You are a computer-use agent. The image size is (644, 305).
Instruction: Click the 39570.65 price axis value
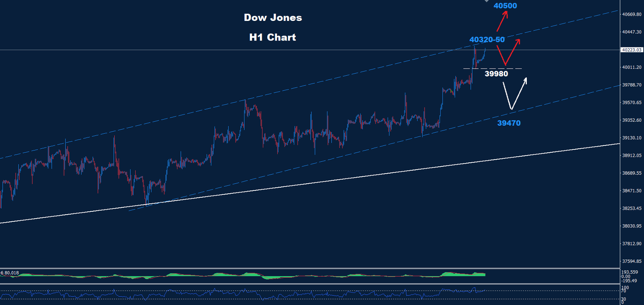(632, 103)
